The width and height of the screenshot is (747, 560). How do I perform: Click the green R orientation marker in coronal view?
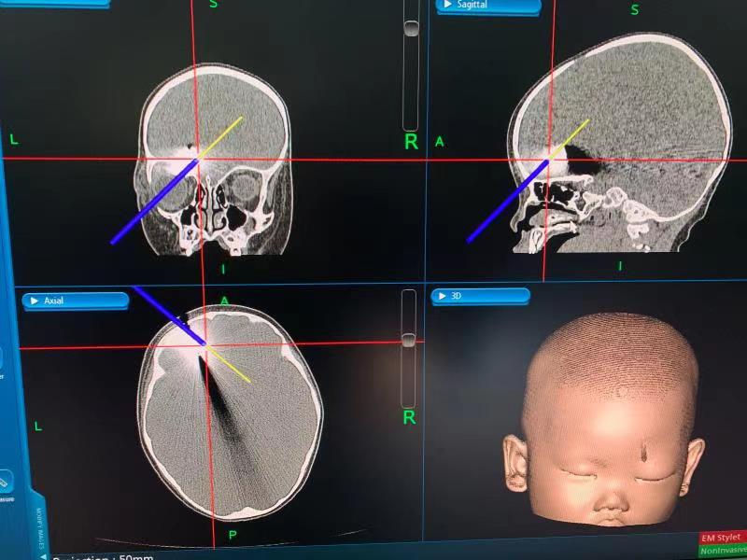click(x=410, y=142)
